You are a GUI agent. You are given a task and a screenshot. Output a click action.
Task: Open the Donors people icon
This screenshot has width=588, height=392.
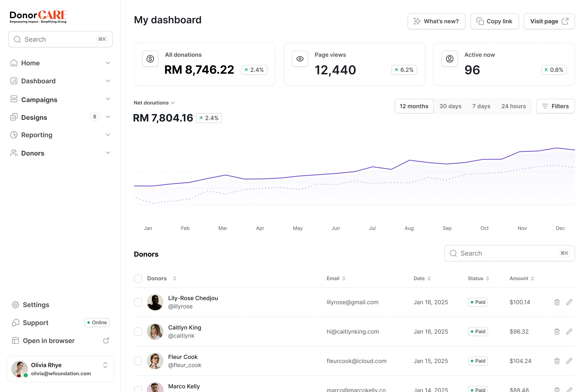(x=14, y=153)
